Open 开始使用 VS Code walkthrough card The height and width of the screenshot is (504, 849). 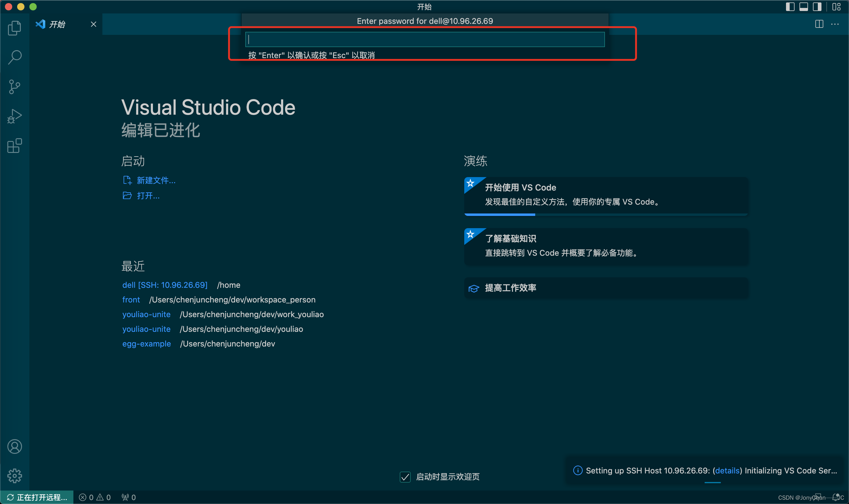606,196
